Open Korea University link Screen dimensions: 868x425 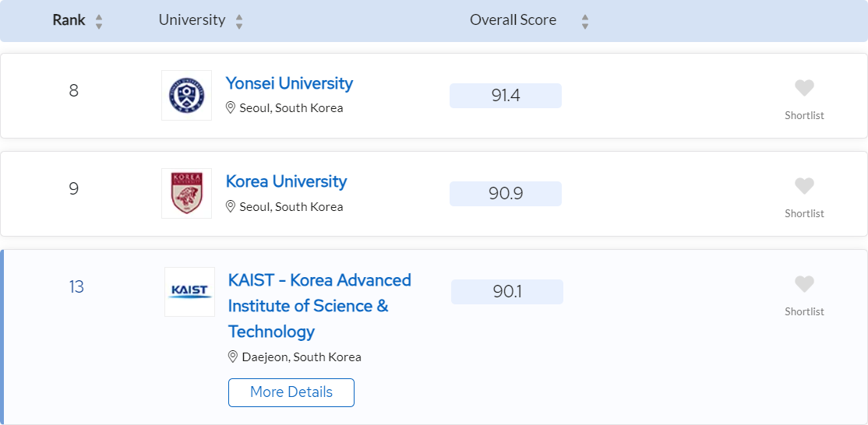(286, 182)
